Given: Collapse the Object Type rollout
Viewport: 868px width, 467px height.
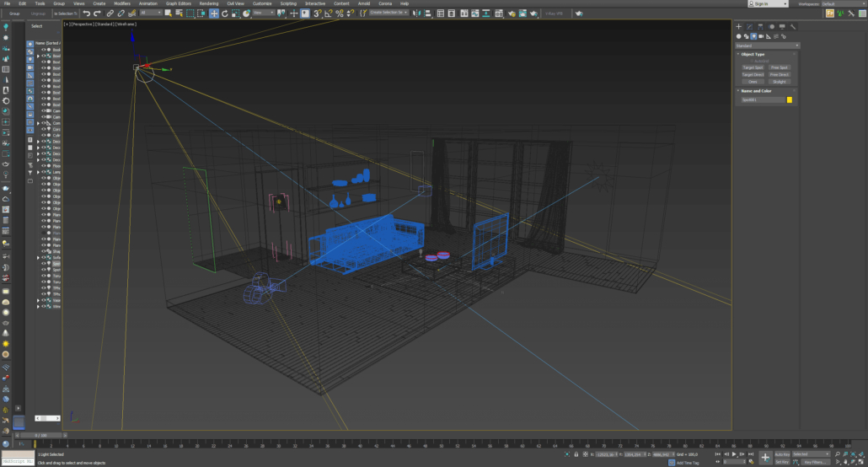Looking at the screenshot, I should [x=753, y=54].
